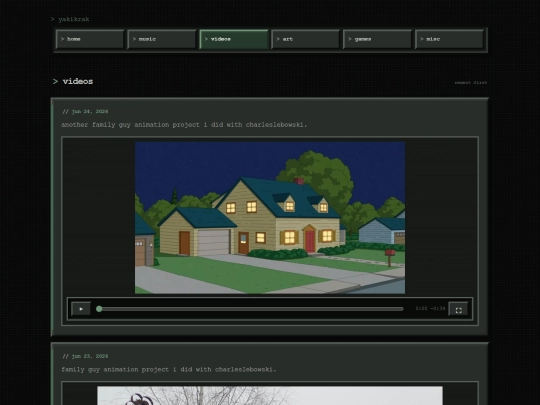Click the jun 23, 2026 date label
Image resolution: width=540 pixels, height=405 pixels.
click(x=85, y=356)
